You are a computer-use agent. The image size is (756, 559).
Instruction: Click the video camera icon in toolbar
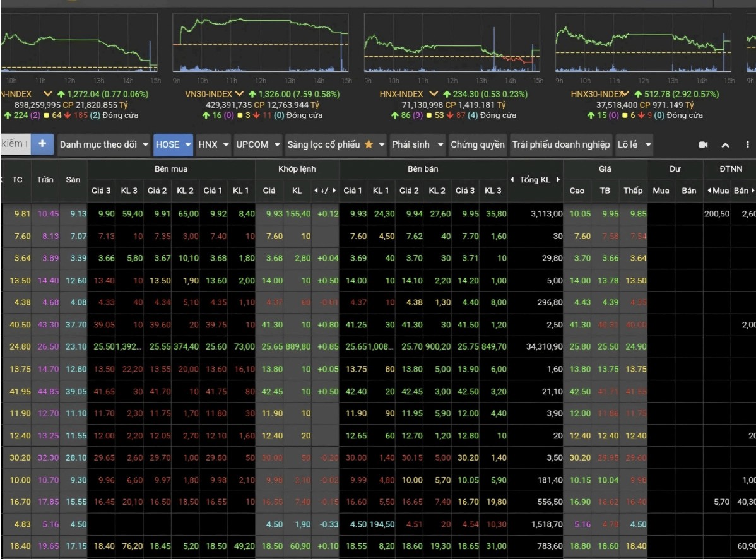[703, 145]
